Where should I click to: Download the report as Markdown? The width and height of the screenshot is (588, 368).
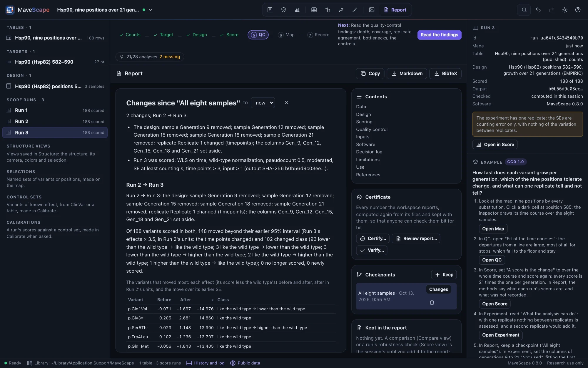407,73
